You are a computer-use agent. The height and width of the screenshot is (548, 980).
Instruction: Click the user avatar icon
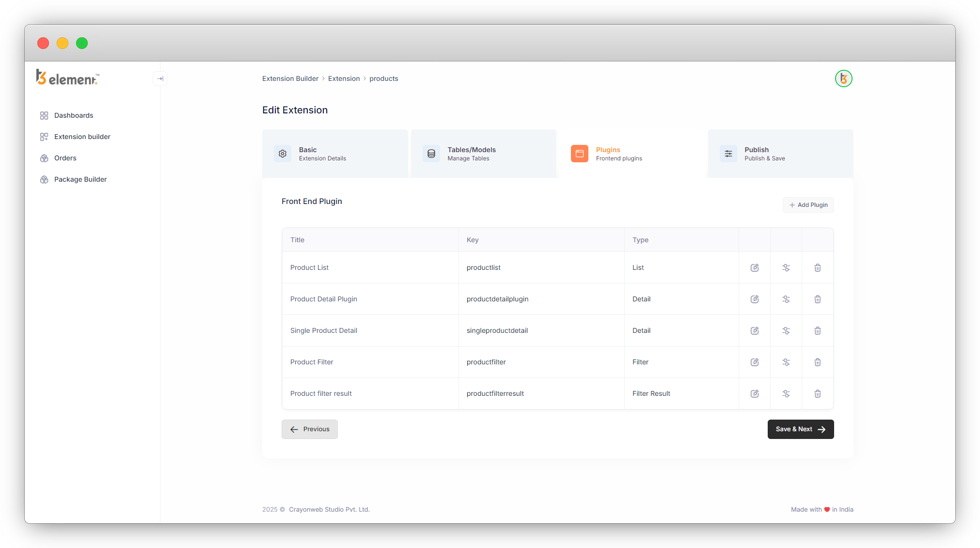click(843, 78)
